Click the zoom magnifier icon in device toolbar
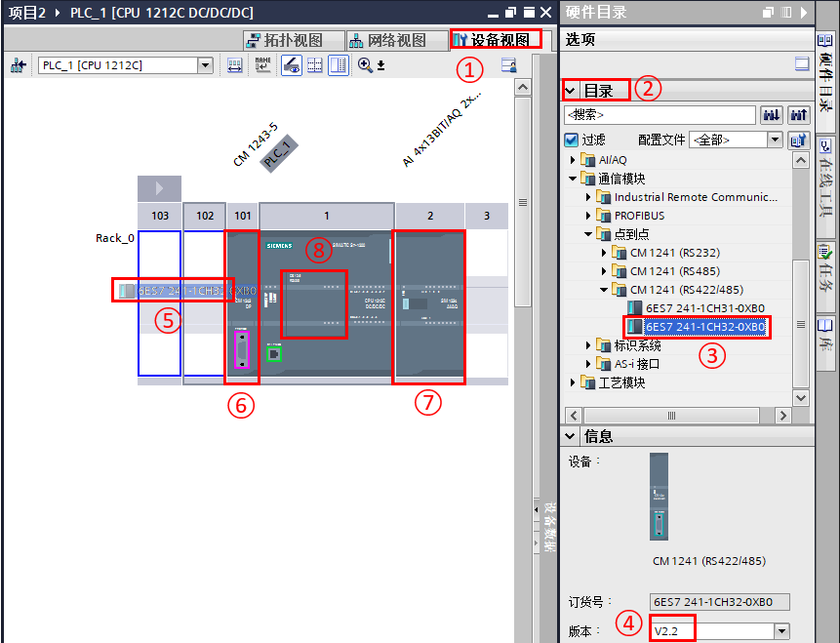 [x=365, y=65]
